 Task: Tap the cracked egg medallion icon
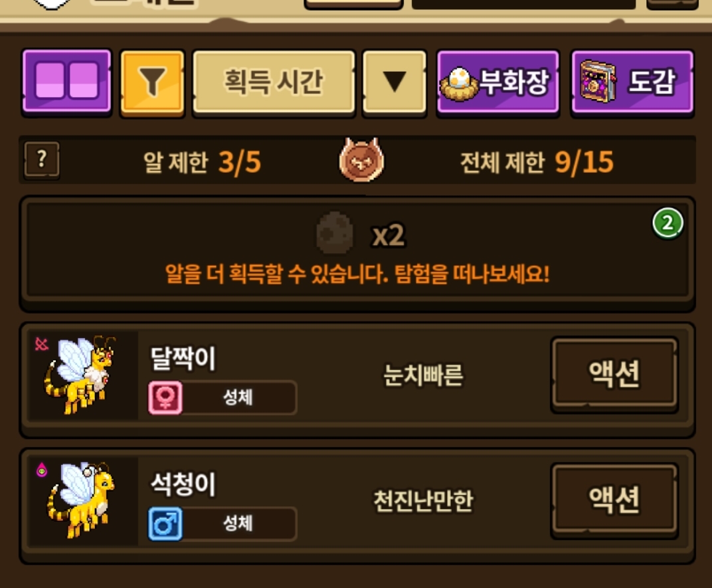(361, 160)
